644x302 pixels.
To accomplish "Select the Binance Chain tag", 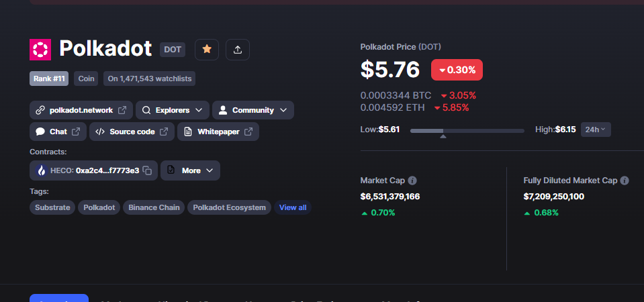I will (x=154, y=207).
